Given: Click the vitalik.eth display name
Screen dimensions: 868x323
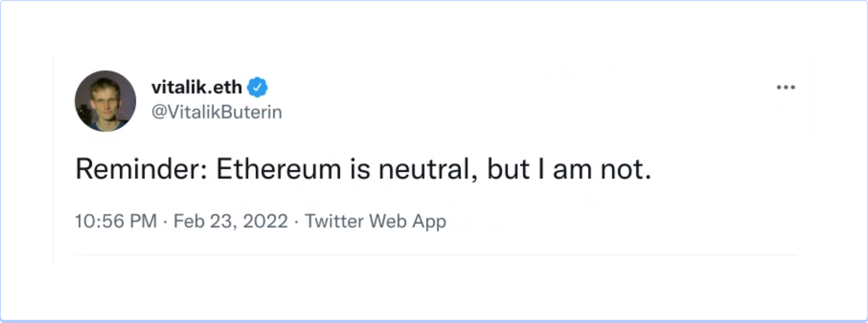Looking at the screenshot, I should coord(197,87).
